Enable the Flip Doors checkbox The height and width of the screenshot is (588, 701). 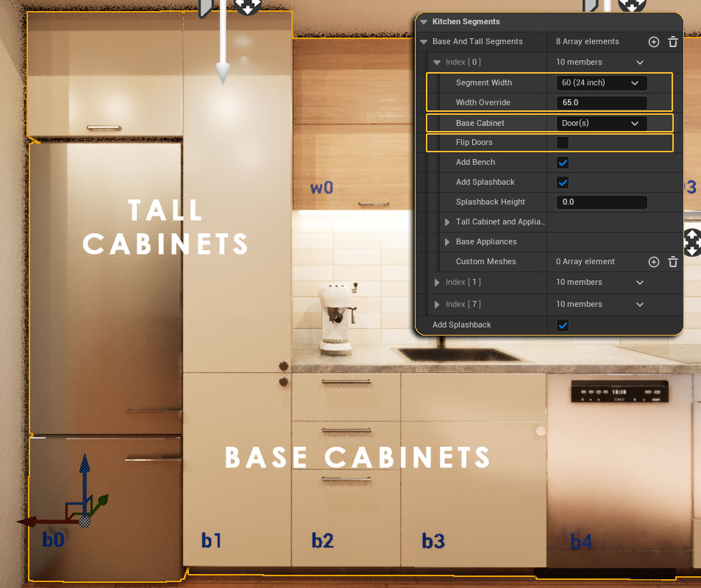coord(563,143)
